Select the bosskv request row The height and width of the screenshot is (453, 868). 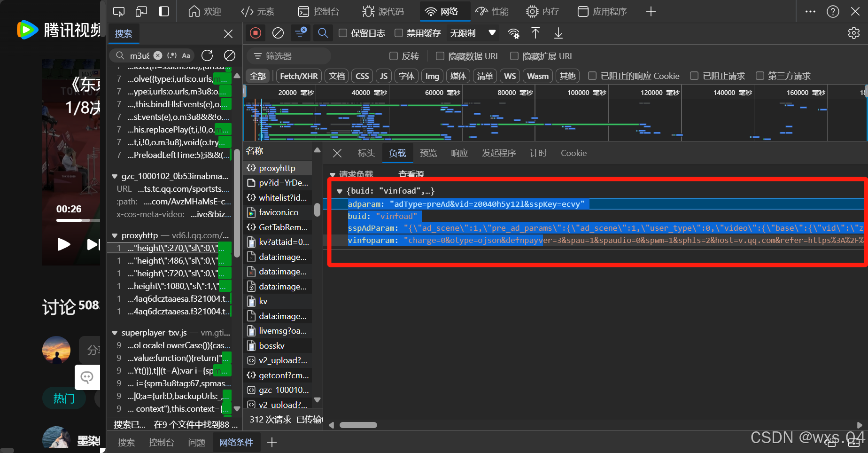pos(278,346)
